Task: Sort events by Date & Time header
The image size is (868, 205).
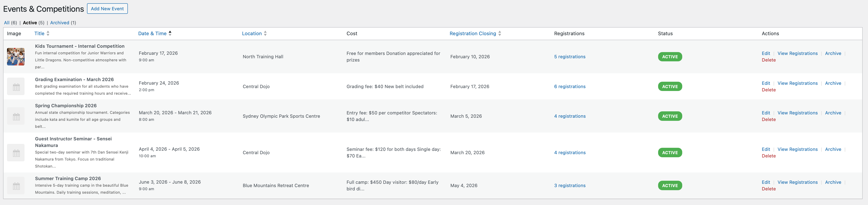Action: (152, 33)
